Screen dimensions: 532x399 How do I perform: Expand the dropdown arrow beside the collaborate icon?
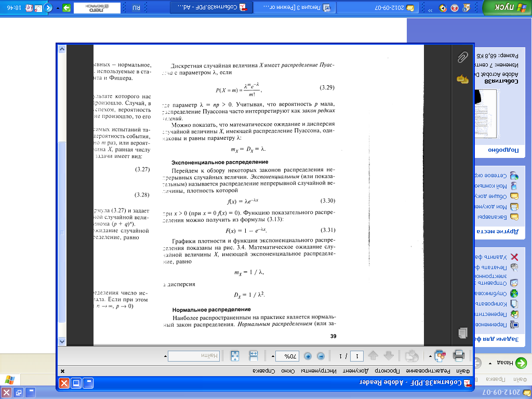[430, 356]
